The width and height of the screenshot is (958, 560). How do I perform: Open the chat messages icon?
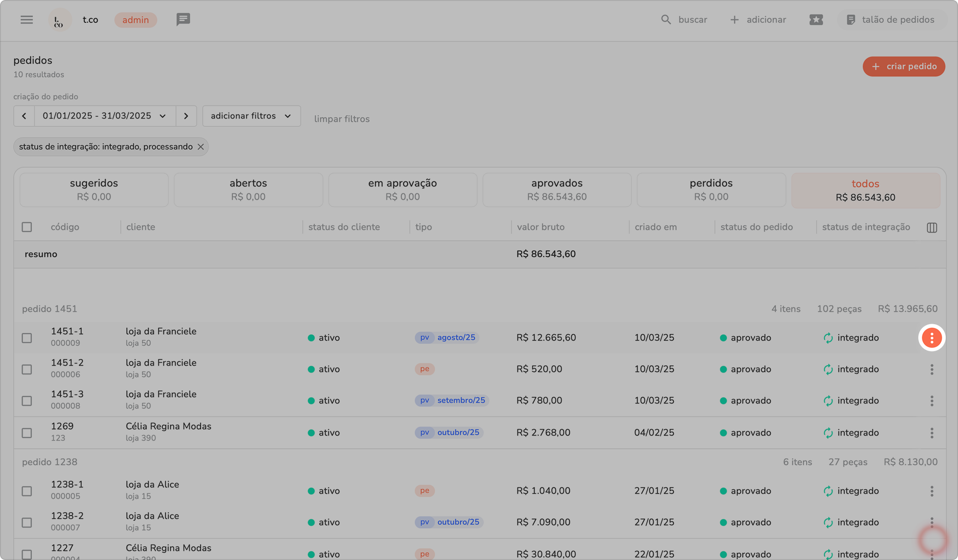point(183,20)
